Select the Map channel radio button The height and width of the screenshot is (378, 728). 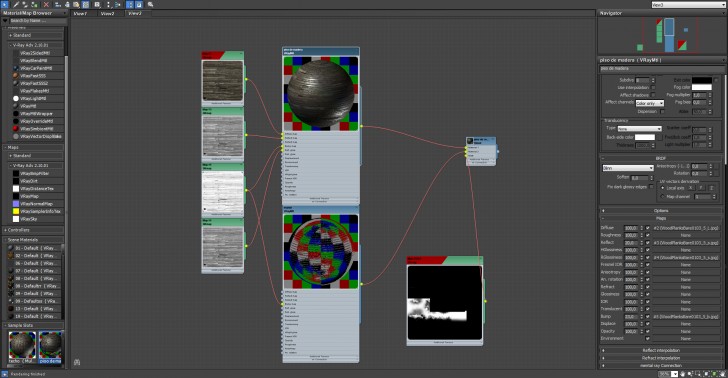[663, 196]
